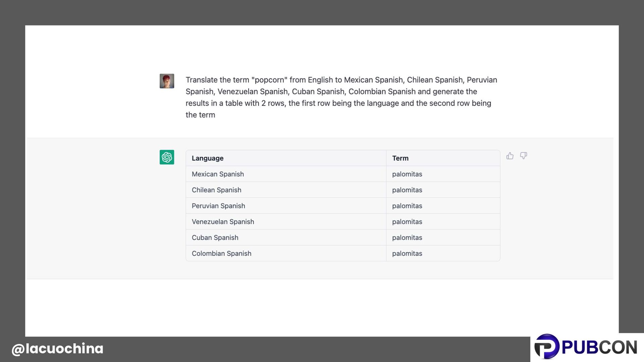Click the thumbs up icon

coord(510,156)
